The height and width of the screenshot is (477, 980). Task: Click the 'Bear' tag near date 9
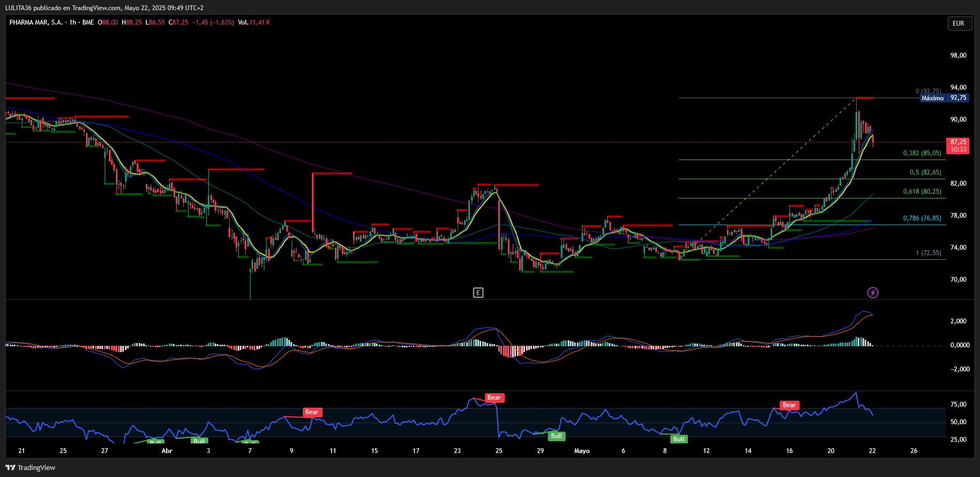[x=312, y=412]
